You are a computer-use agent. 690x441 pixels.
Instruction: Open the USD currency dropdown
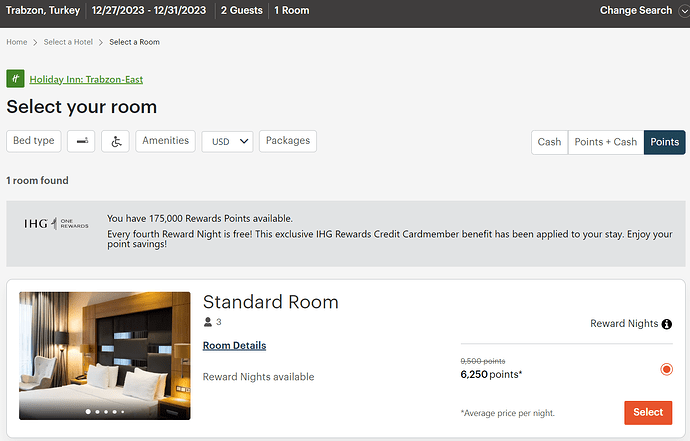tap(227, 141)
